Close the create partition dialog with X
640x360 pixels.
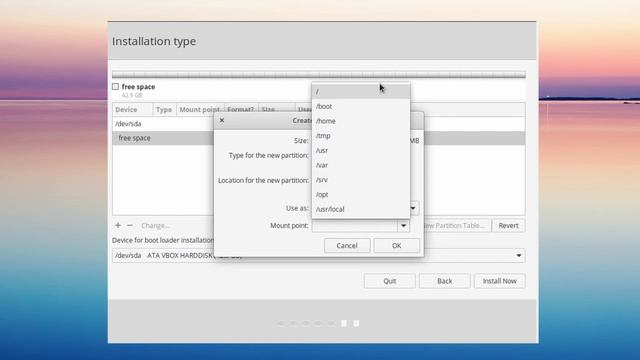pos(222,120)
